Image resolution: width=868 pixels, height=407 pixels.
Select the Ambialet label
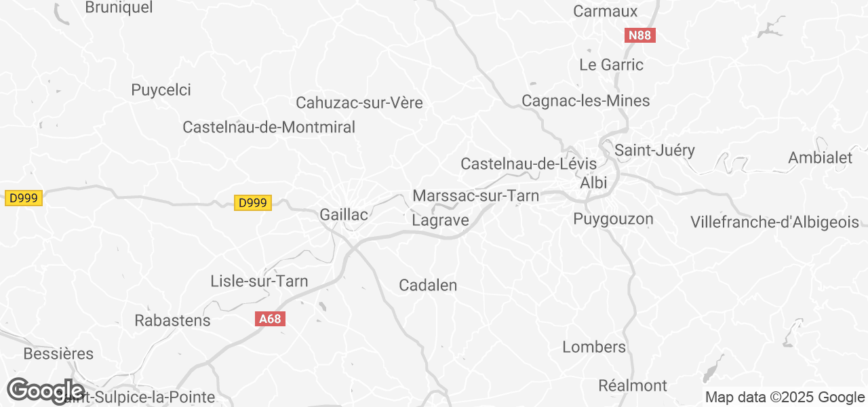point(821,157)
